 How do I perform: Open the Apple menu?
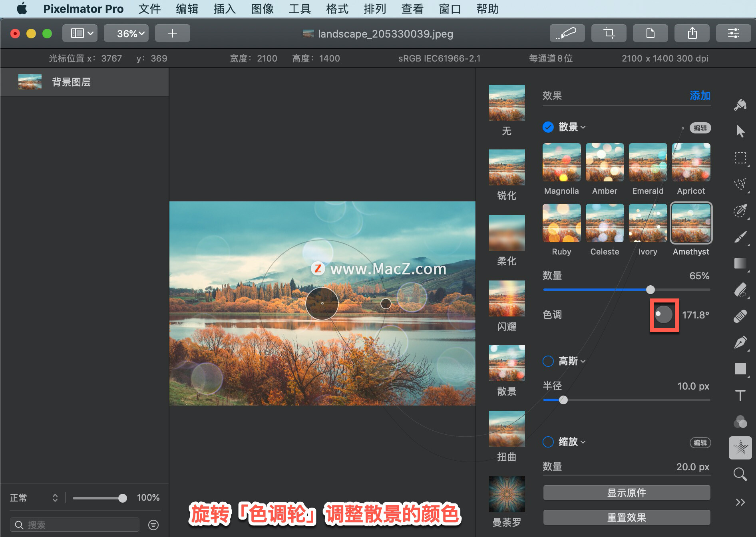coord(22,8)
